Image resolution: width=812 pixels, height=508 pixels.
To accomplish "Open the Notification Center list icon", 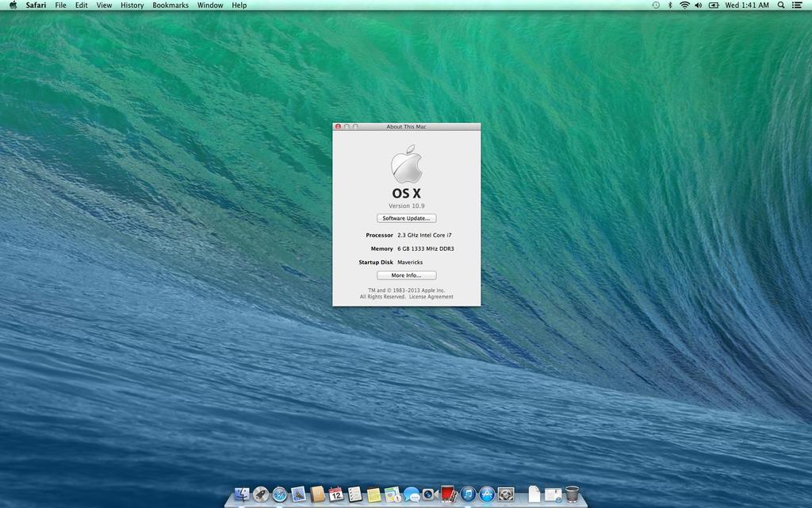I will (x=797, y=6).
